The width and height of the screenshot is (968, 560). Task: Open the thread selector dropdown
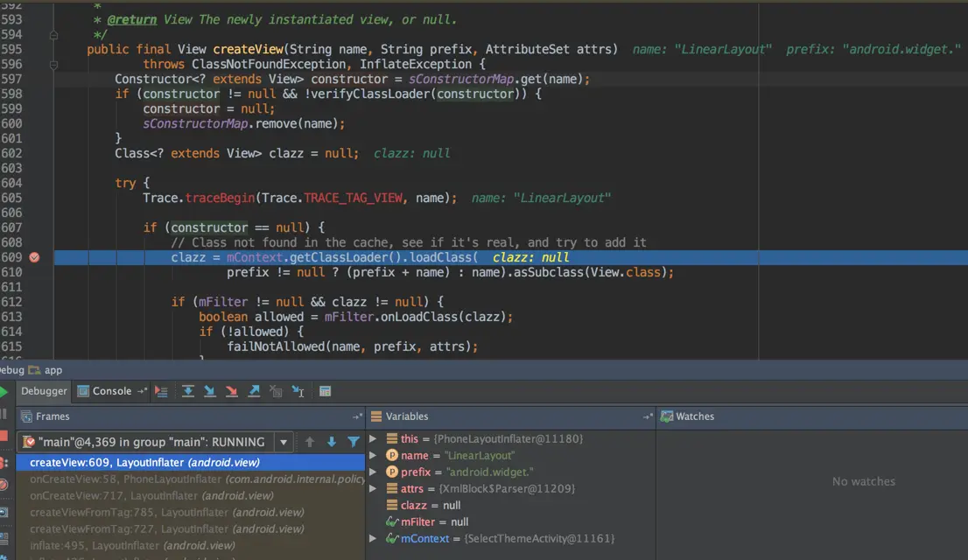pos(284,442)
